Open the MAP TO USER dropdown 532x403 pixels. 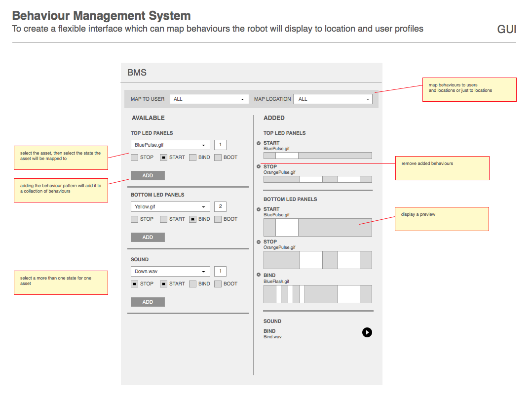click(209, 99)
